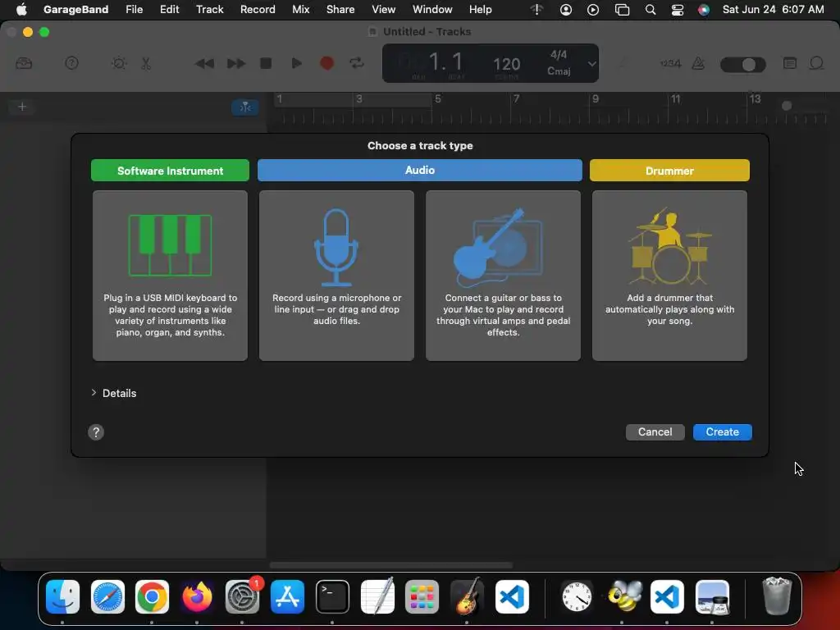Fast forward playback

pyautogui.click(x=235, y=64)
